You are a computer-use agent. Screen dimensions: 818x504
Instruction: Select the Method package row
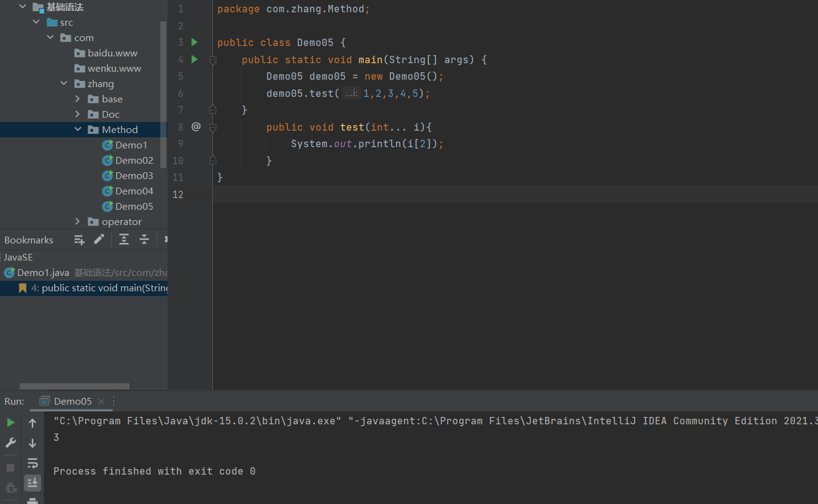[83, 129]
